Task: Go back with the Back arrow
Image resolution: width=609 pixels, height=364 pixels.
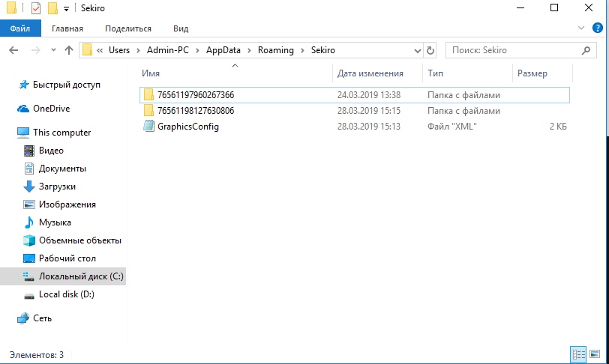Action: point(13,50)
